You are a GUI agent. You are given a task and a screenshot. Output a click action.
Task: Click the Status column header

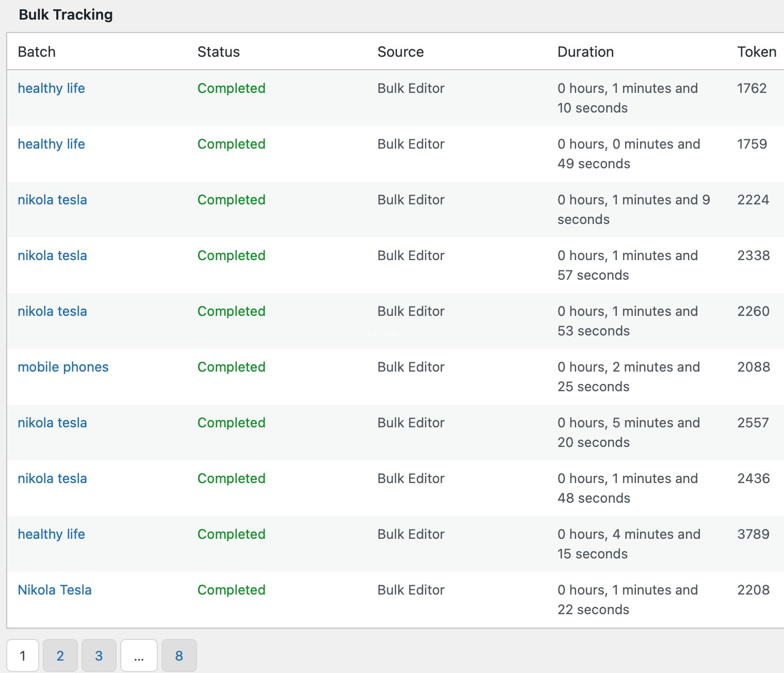point(219,52)
